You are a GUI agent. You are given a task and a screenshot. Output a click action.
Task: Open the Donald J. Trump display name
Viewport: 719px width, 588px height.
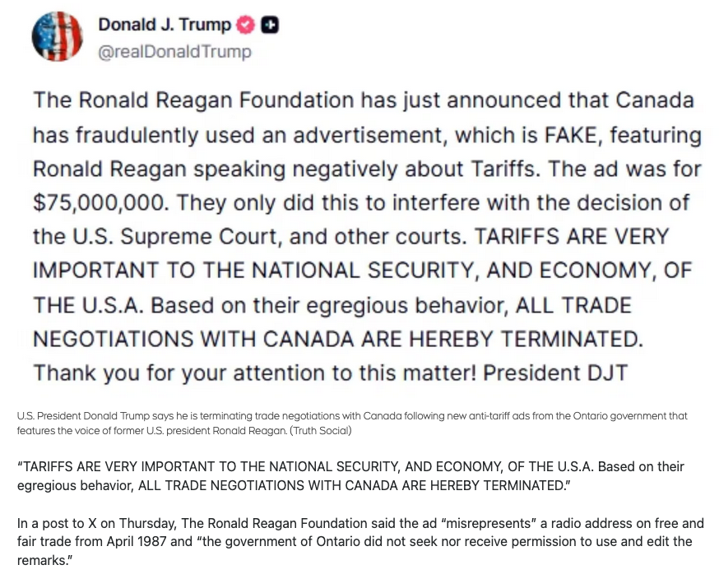(x=165, y=25)
